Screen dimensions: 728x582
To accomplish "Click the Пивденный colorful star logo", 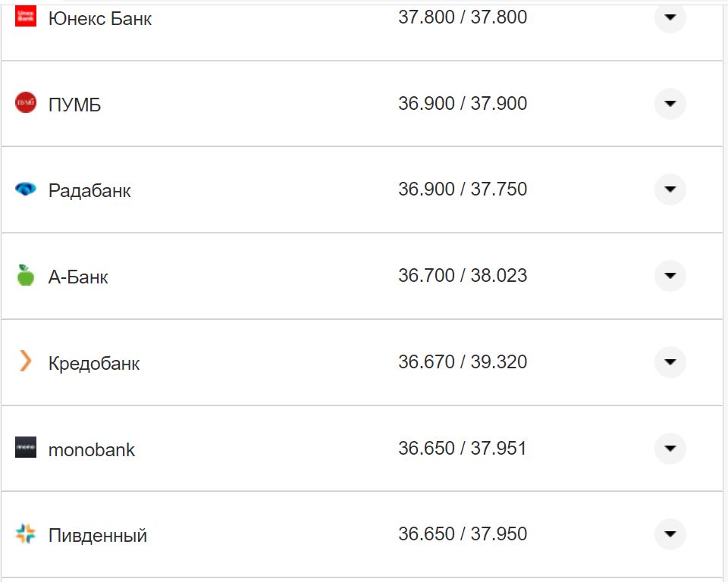I will pyautogui.click(x=26, y=533).
